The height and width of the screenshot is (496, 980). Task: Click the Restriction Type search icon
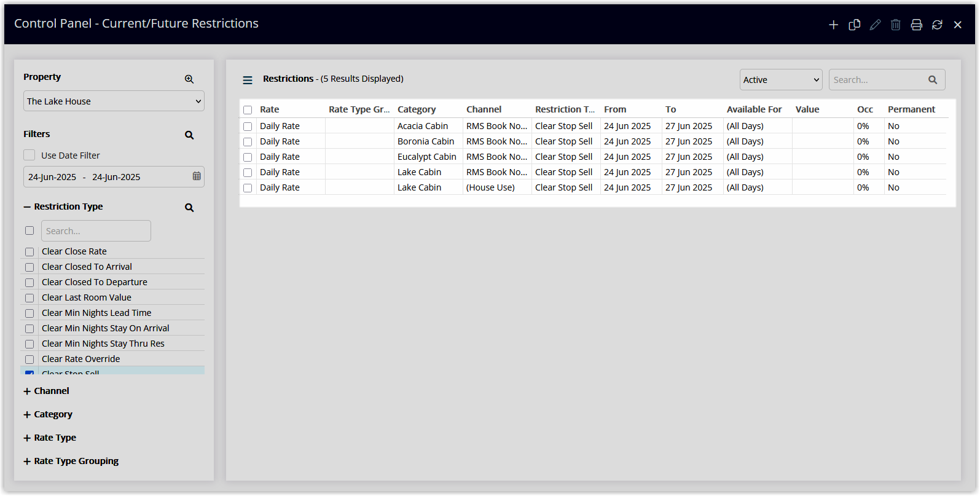[x=189, y=208]
